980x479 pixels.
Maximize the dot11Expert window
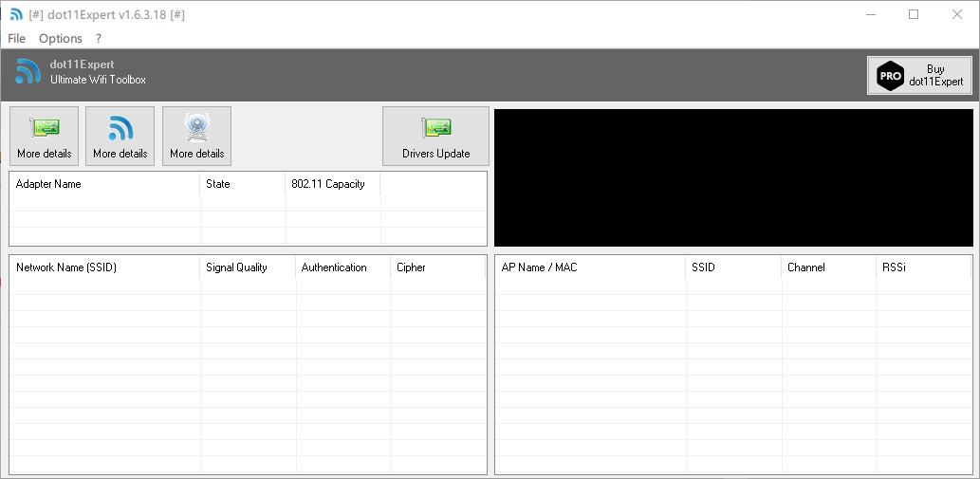pyautogui.click(x=914, y=14)
